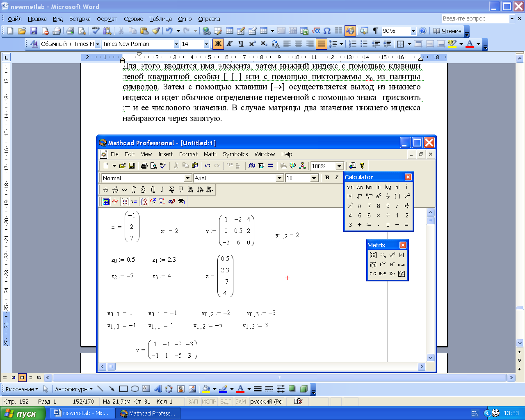Apply a 3-D style to the shape

304,389
